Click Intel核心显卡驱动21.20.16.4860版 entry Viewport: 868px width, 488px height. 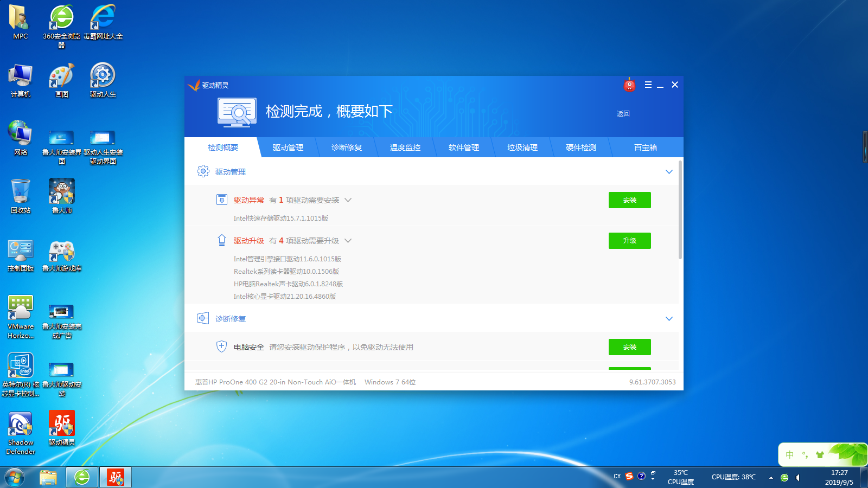[285, 297]
